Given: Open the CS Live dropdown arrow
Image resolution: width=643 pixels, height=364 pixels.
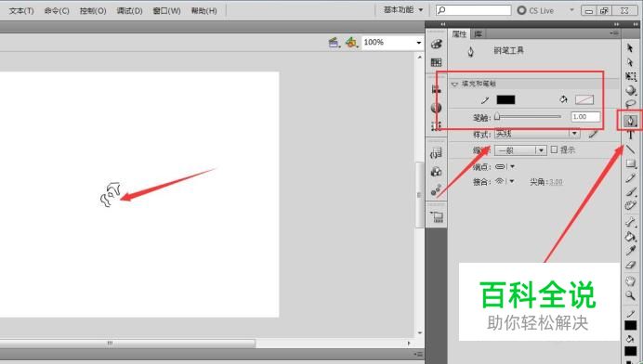Looking at the screenshot, I should [571, 10].
